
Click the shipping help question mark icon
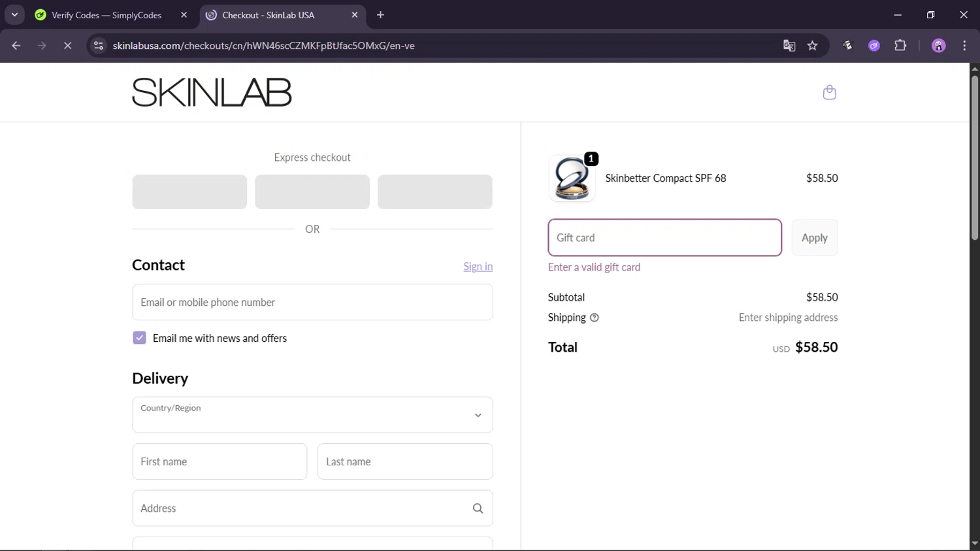[594, 318]
